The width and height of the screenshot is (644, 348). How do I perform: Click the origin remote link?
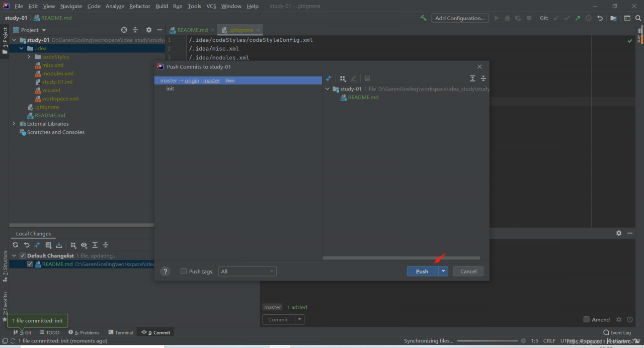point(192,80)
